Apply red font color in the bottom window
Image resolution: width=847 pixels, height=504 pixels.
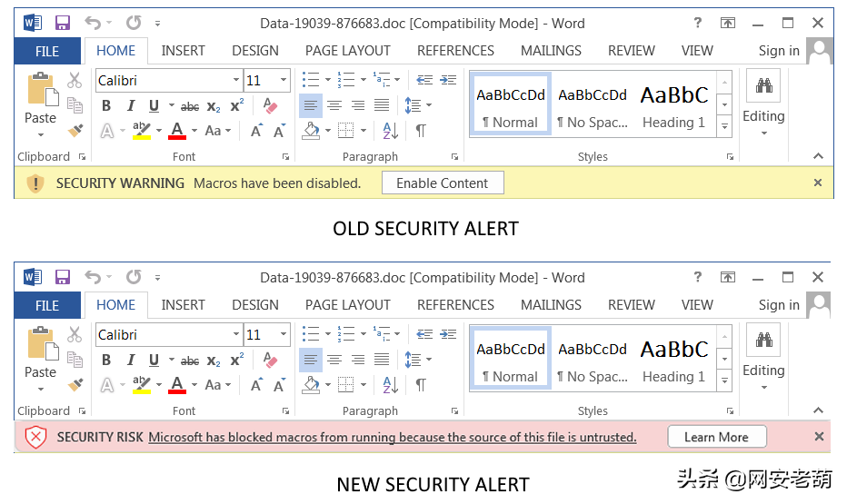pos(177,385)
